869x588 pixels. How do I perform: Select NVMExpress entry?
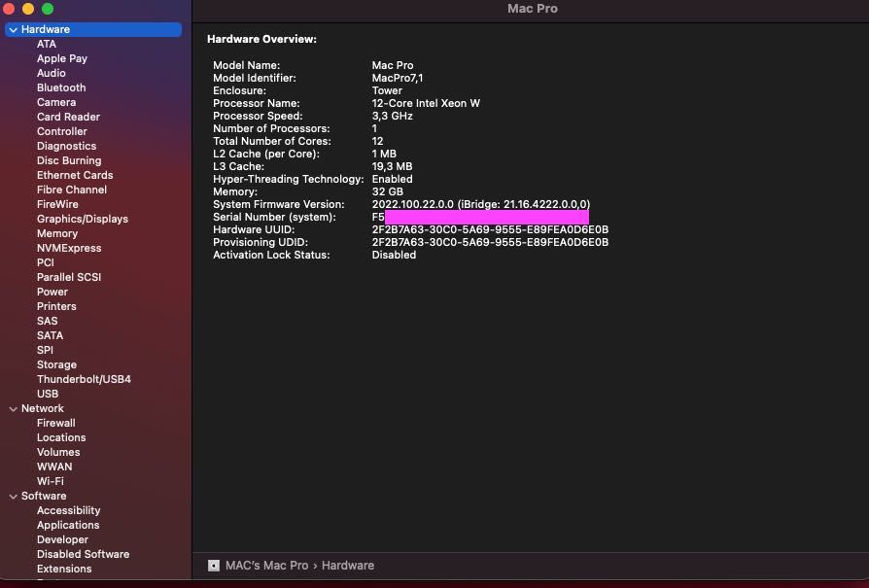[x=69, y=248]
